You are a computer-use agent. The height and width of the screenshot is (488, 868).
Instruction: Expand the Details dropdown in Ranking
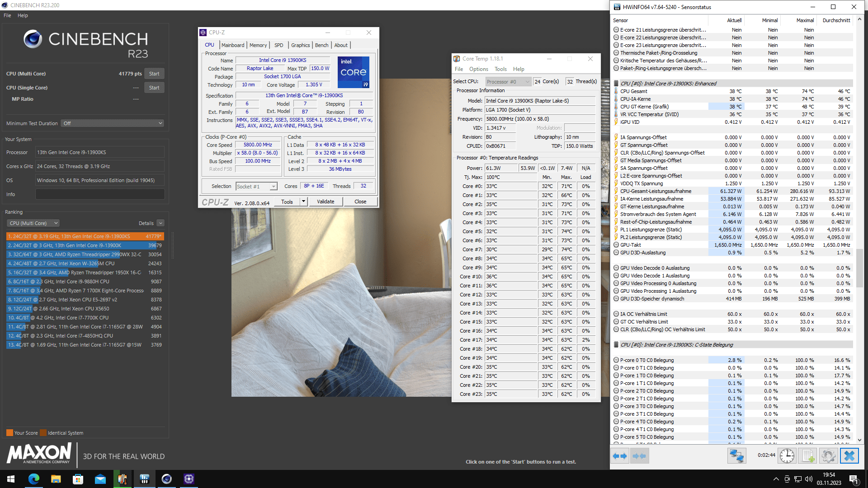point(160,223)
